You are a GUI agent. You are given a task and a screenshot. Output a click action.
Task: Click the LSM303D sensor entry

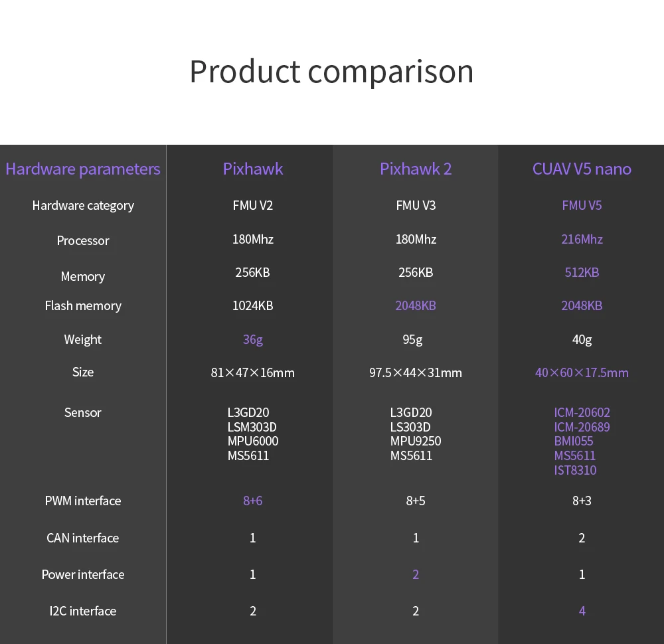pos(252,427)
